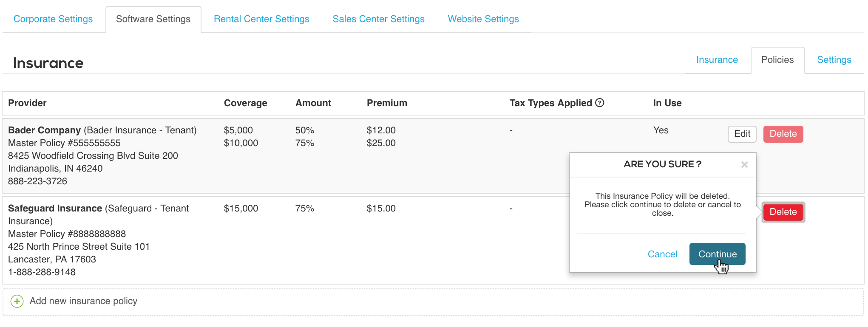Click the 888-223-3726 phone number
868x327 pixels.
(x=37, y=181)
